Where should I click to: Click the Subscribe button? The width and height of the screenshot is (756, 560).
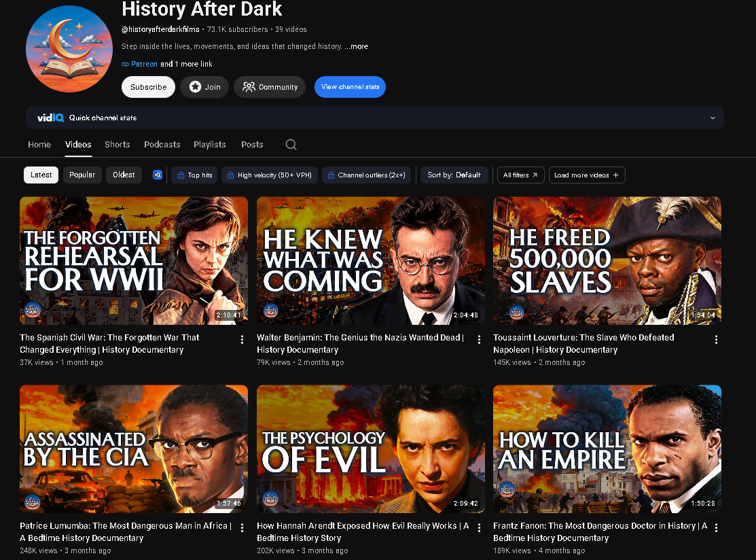coord(149,87)
